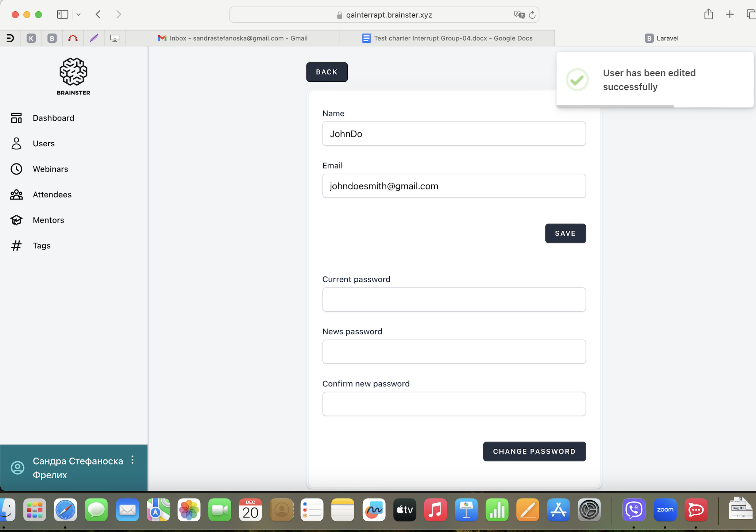Focus the Current password field
Screen dimensions: 756x532
[454, 299]
